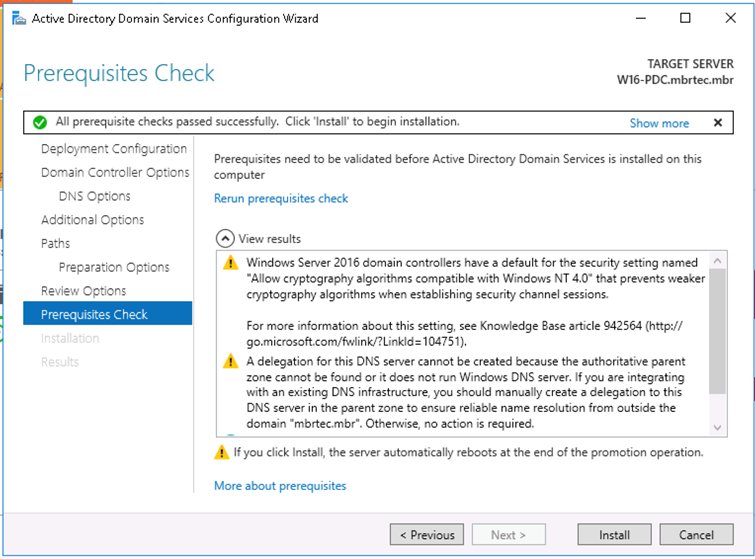755x559 pixels.
Task: Open DNS Options page
Action: (x=94, y=196)
